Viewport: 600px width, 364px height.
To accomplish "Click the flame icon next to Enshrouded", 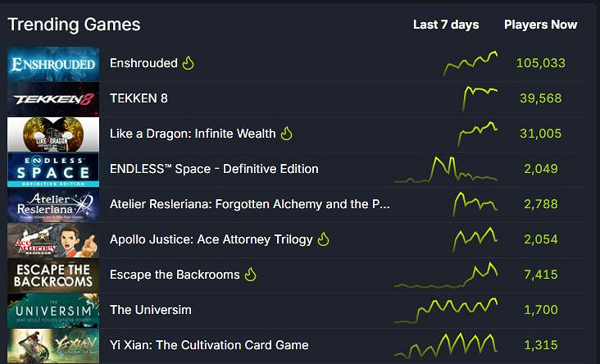I will pyautogui.click(x=188, y=63).
